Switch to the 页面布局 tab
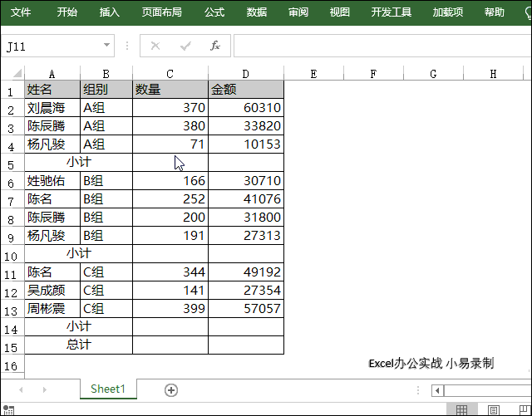The width and height of the screenshot is (532, 416). (x=161, y=12)
